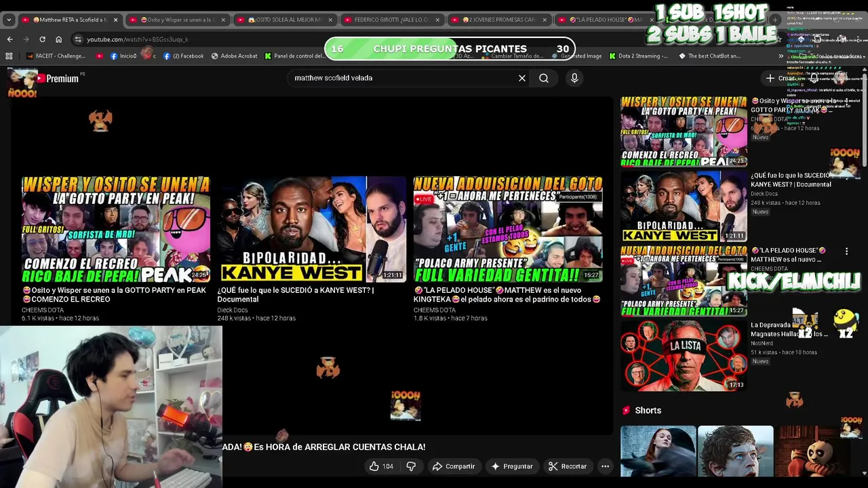
Task: Click 'La Depravada Magnates' sidebar video title
Action: pos(789,329)
